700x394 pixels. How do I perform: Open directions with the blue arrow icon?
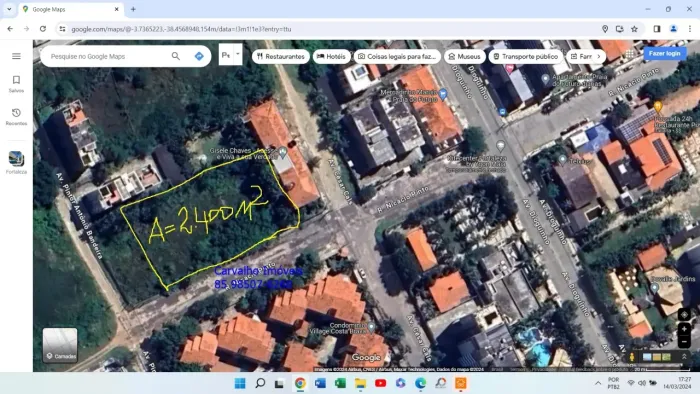(199, 56)
